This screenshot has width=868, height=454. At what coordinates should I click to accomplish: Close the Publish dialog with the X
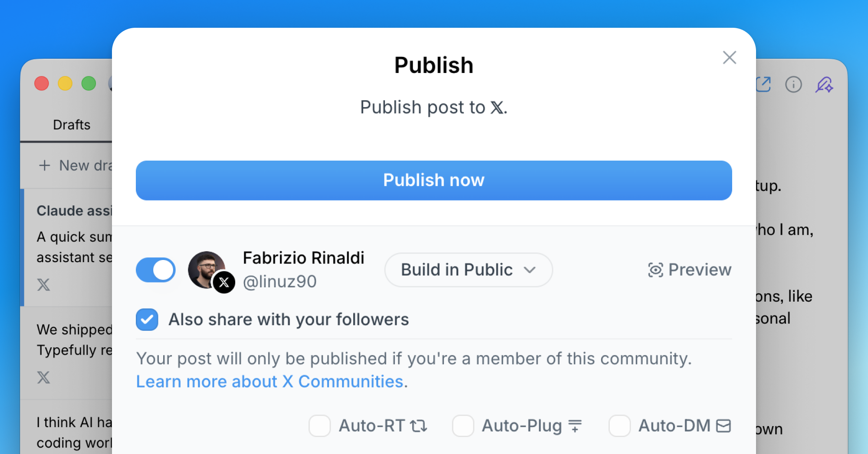[x=729, y=57]
